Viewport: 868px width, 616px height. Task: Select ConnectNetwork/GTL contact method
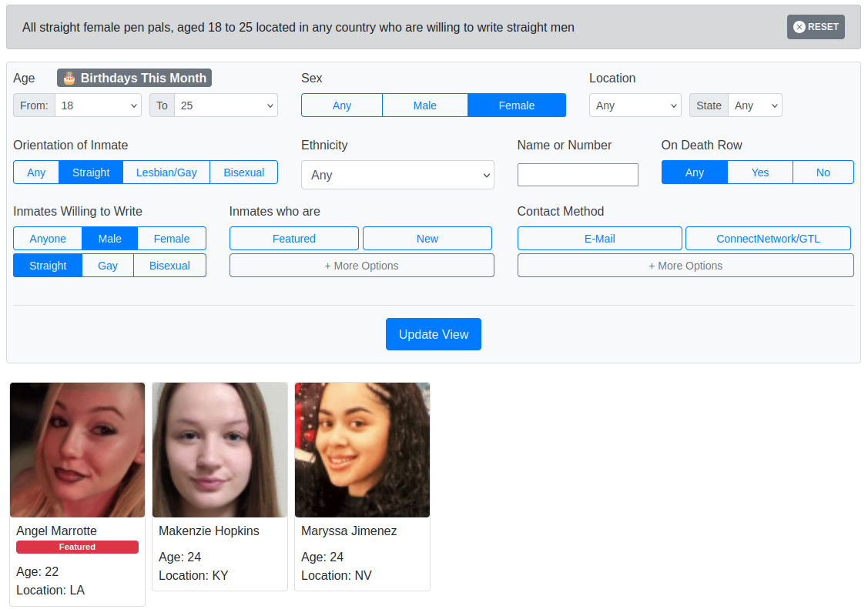point(768,239)
